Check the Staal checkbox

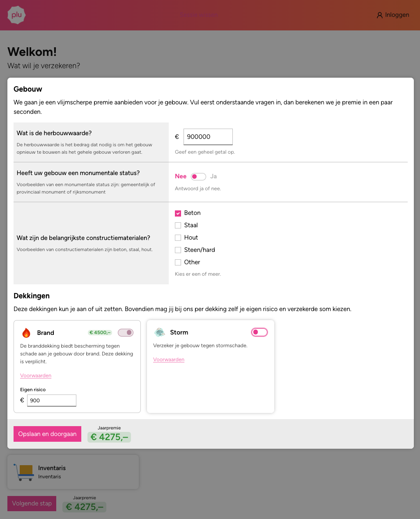click(178, 226)
